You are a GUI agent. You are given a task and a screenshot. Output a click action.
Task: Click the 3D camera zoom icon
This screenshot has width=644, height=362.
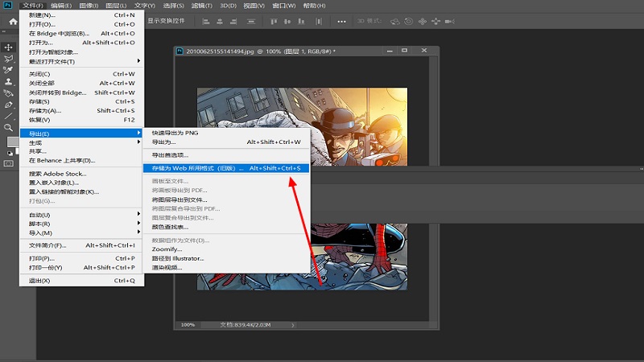point(450,22)
